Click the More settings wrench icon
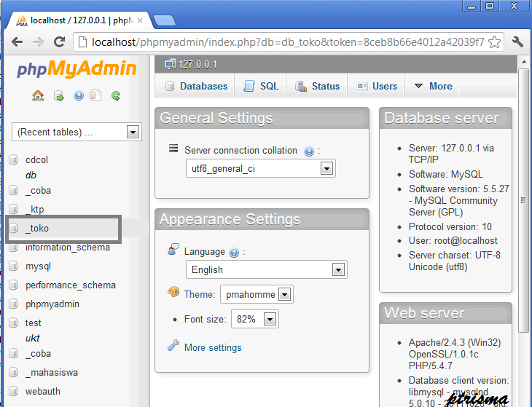The image size is (532, 407). coord(173,345)
